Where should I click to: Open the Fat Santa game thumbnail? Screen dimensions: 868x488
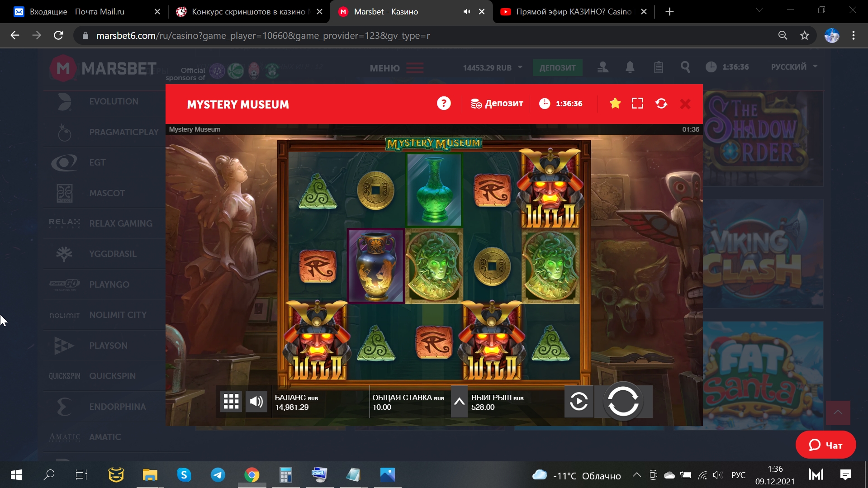coord(763,375)
